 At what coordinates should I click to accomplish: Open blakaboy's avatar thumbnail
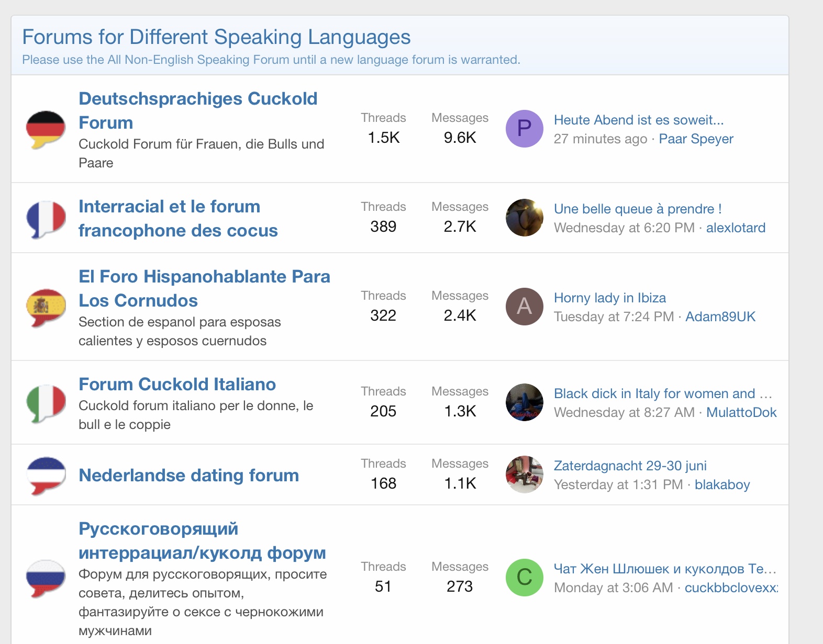pyautogui.click(x=524, y=474)
